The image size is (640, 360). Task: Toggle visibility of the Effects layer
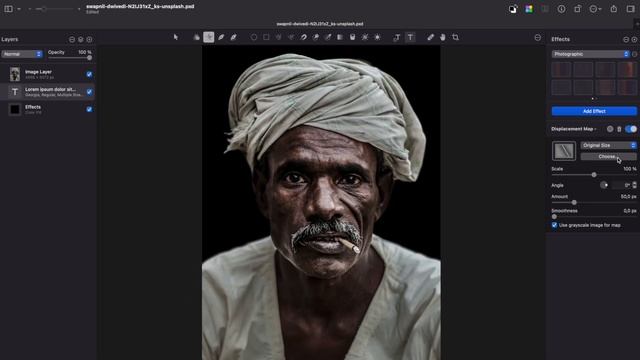89,109
